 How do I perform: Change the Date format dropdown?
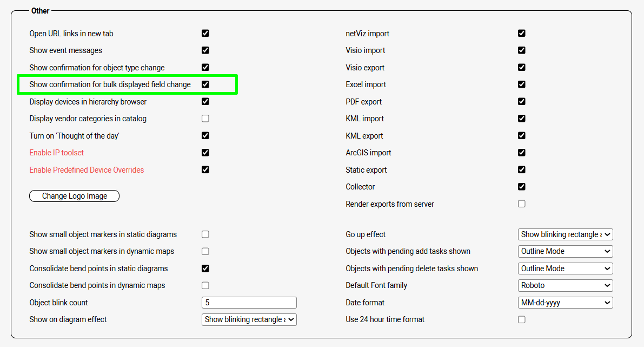point(565,303)
